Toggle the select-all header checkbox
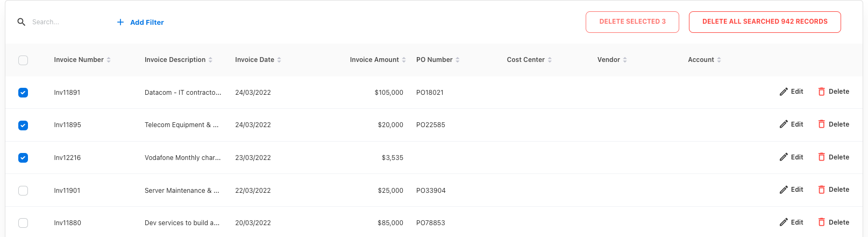Viewport: 868px width, 237px height. (23, 60)
